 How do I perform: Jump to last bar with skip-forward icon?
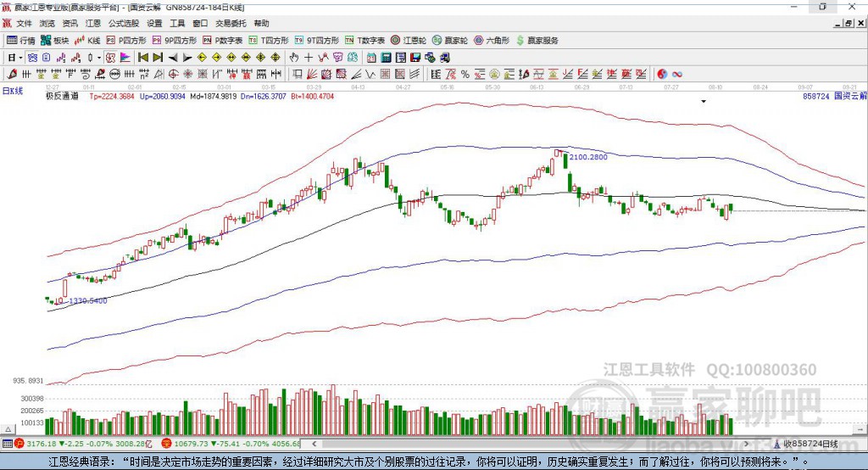tap(158, 58)
